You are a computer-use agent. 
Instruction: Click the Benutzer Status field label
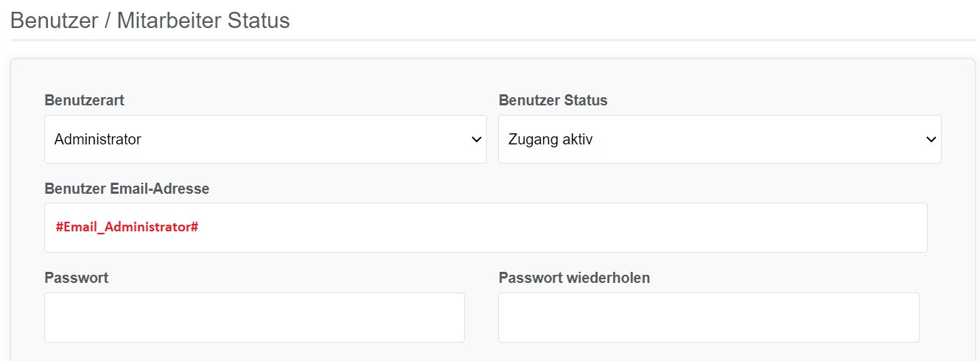(x=553, y=100)
